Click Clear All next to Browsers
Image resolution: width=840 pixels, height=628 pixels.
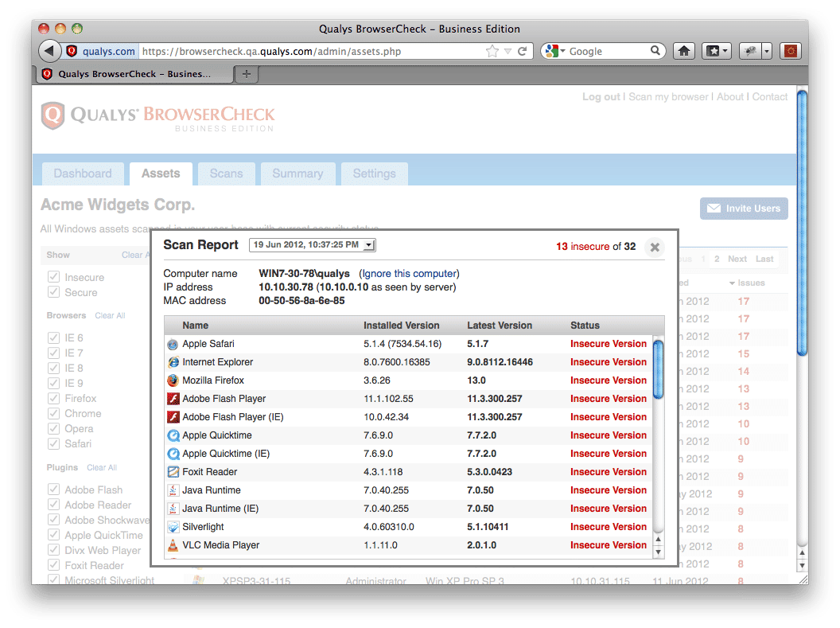pos(110,316)
